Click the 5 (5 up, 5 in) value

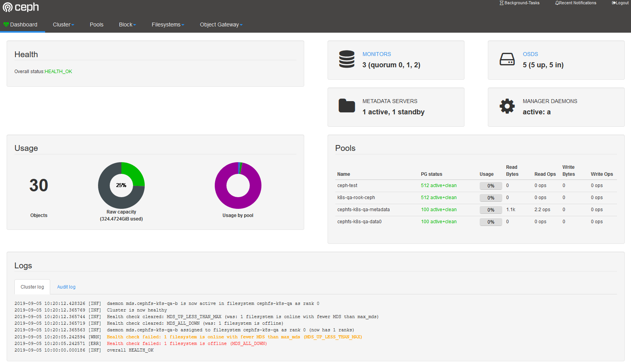[x=543, y=65]
